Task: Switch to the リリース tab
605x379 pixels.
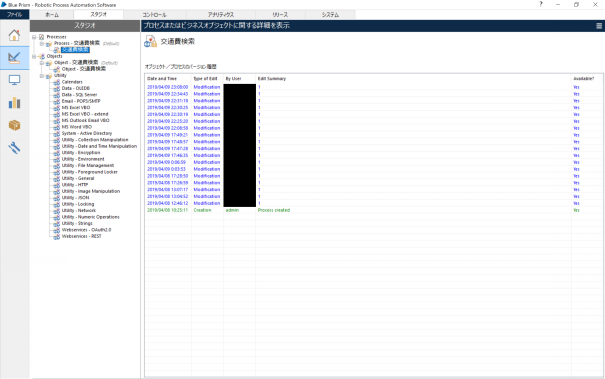Action: (x=280, y=15)
